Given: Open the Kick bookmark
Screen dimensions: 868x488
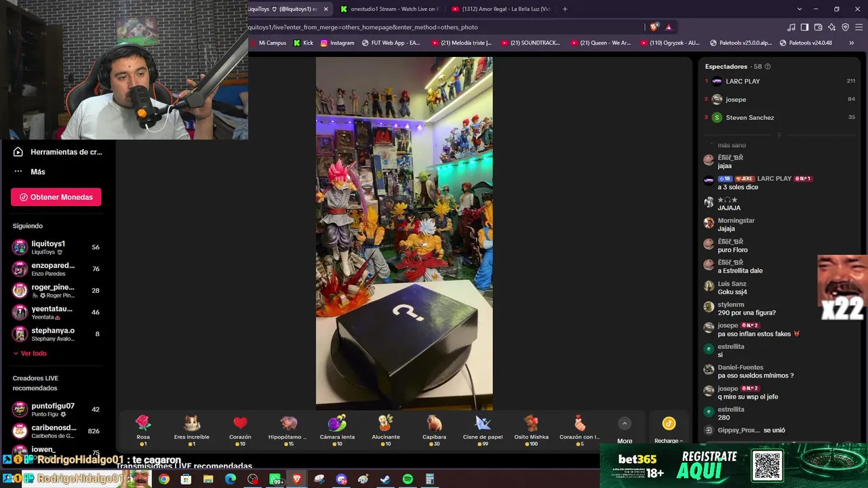Looking at the screenshot, I should point(303,43).
